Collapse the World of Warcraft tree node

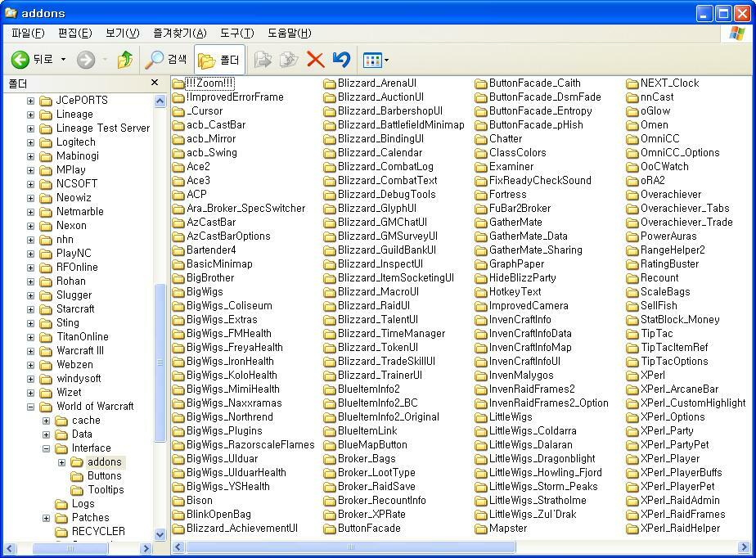point(31,407)
